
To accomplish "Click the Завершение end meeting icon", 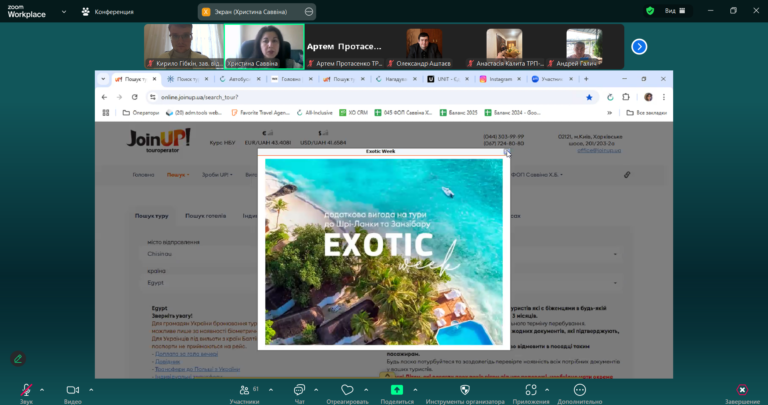I will click(x=743, y=390).
